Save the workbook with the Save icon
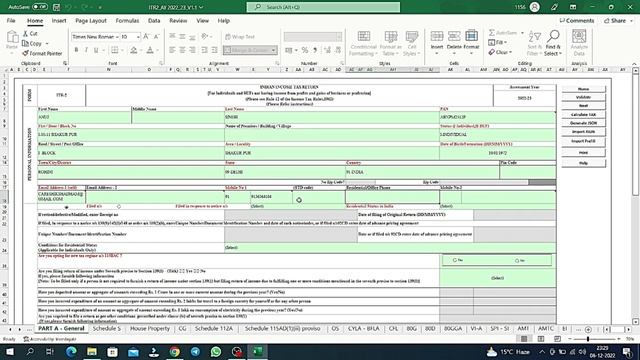 56,7
